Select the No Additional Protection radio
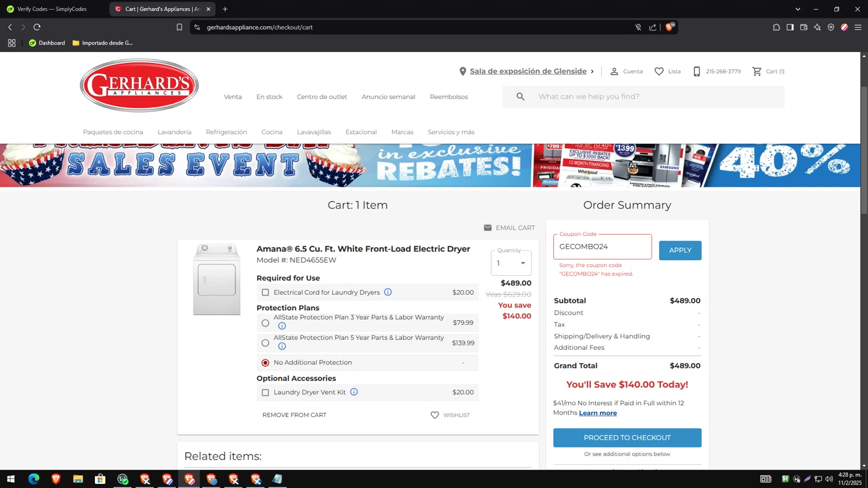868x488 pixels. pos(266,363)
